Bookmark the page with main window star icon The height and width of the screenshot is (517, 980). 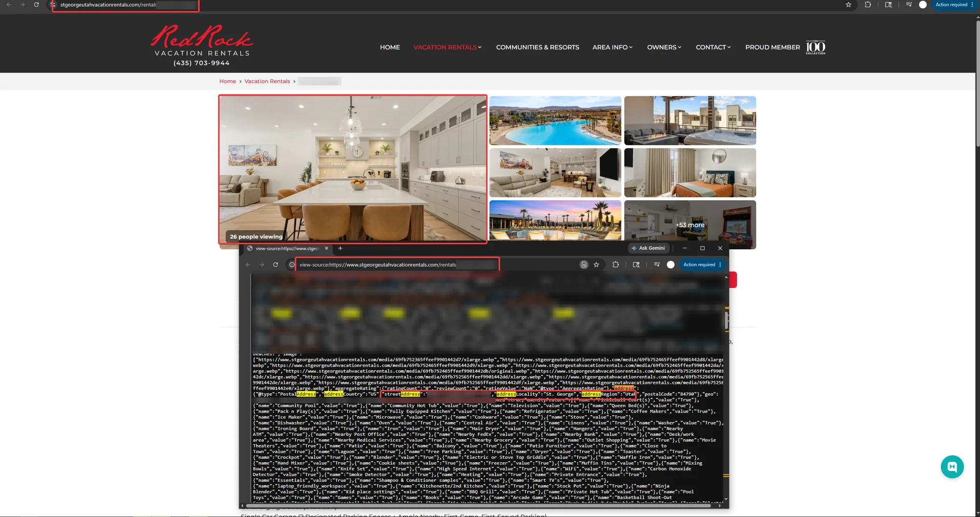tap(848, 4)
